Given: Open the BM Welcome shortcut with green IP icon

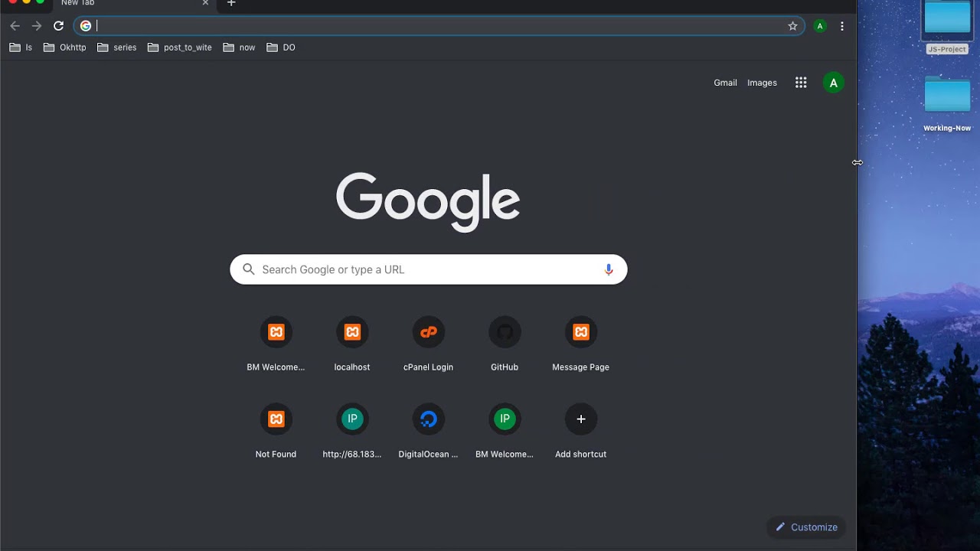Looking at the screenshot, I should pos(505,431).
